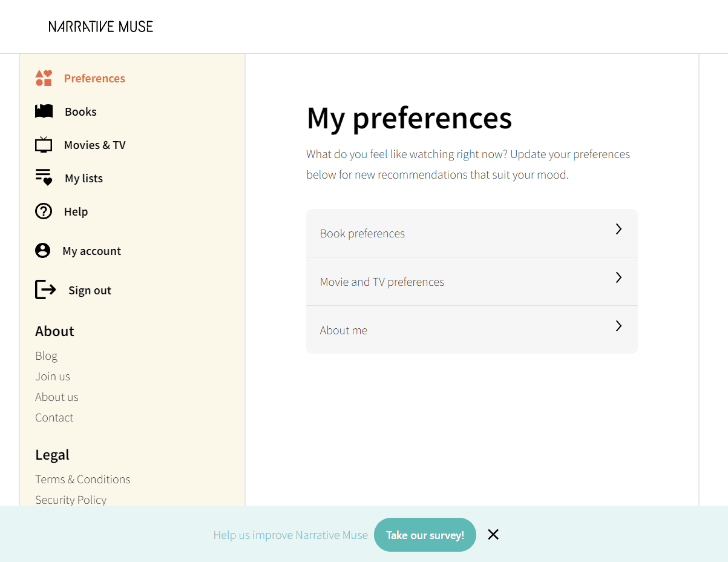728x562 pixels.
Task: Visit the About us link
Action: pyautogui.click(x=57, y=397)
